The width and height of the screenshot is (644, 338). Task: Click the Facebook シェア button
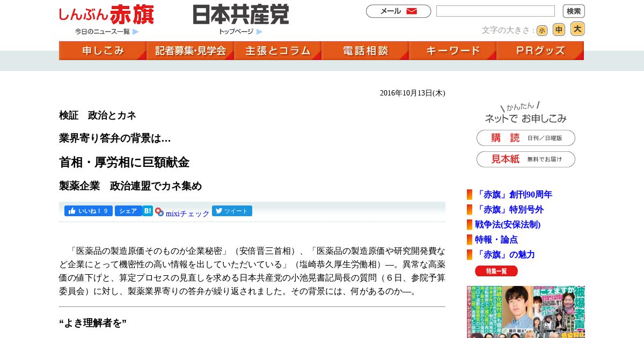click(x=128, y=211)
